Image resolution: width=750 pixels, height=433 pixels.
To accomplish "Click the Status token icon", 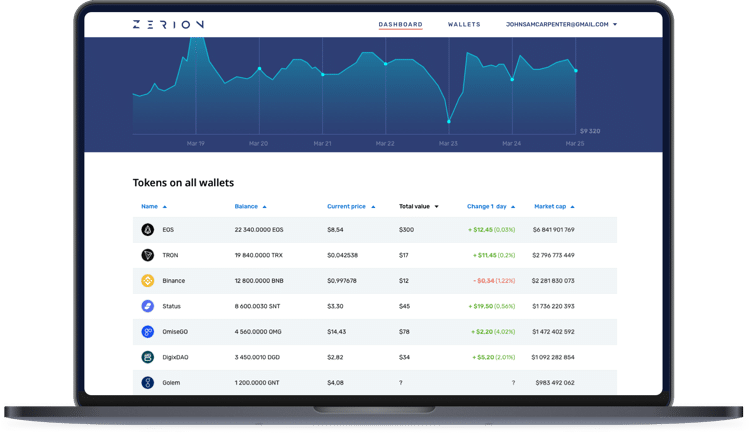I will (x=148, y=306).
